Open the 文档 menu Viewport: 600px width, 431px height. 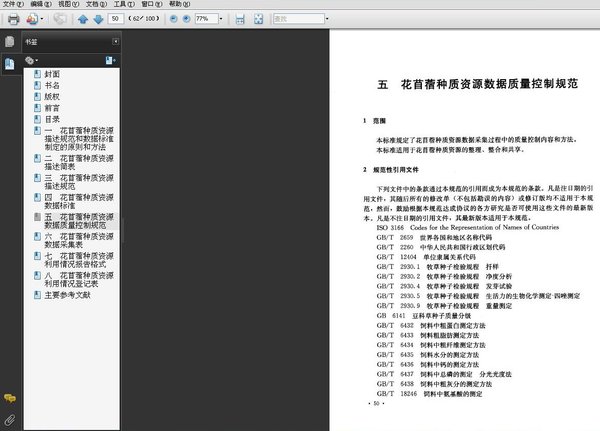(x=96, y=4)
